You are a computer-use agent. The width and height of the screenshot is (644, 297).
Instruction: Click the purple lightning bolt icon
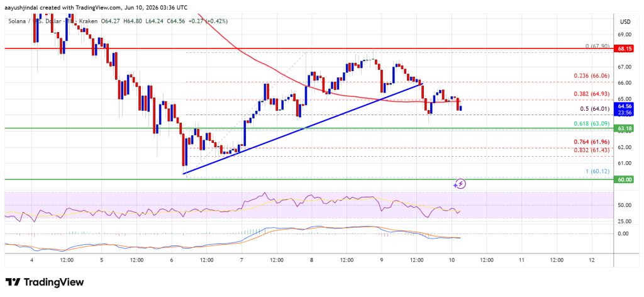click(x=461, y=184)
